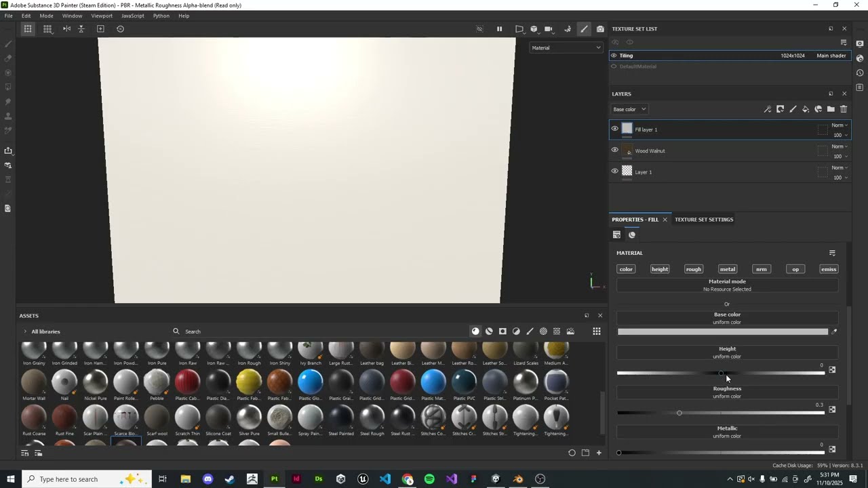
Task: Hide the Layer 1 layer
Action: (615, 171)
